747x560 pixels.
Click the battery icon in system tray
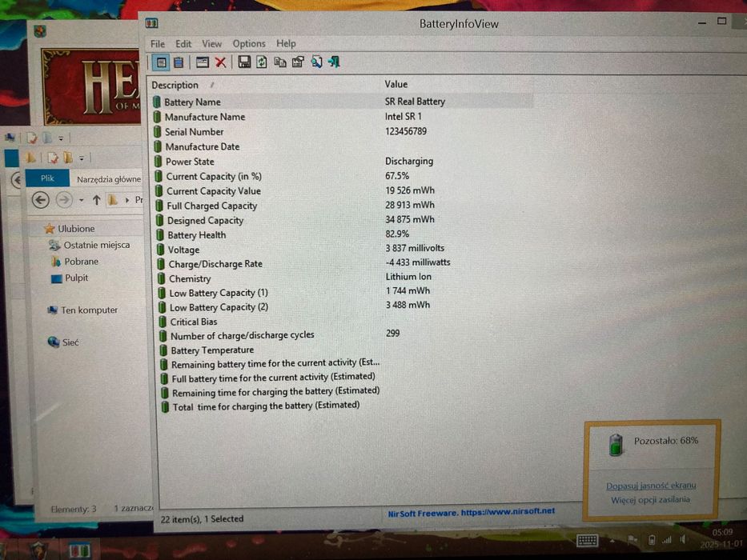click(652, 540)
